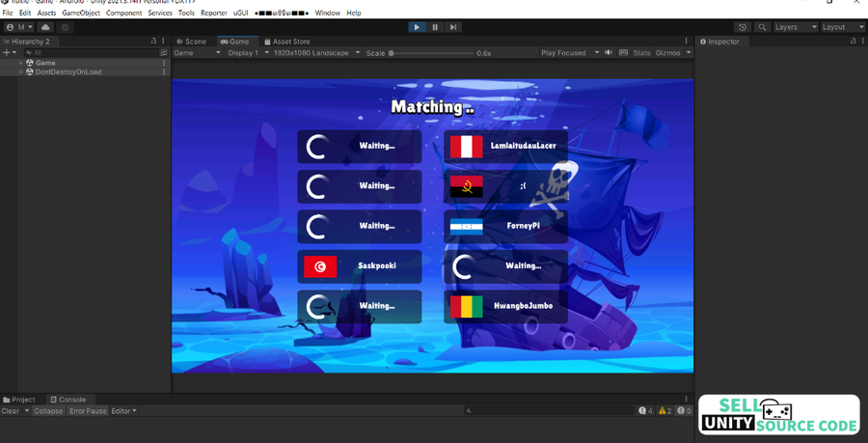
Task: Toggle Collapse in the Console
Action: 48,411
